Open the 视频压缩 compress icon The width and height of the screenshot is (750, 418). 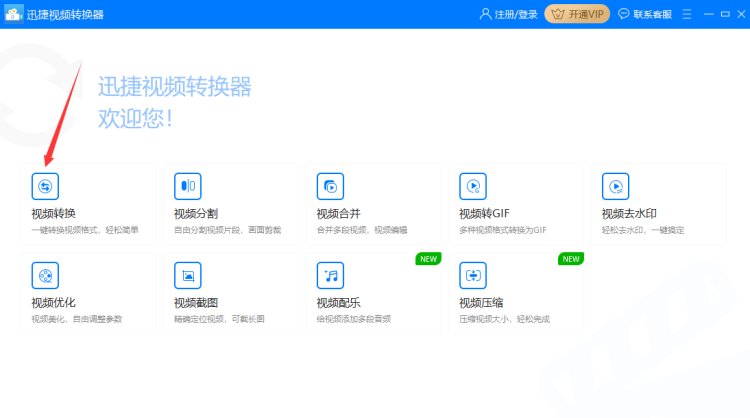click(473, 275)
